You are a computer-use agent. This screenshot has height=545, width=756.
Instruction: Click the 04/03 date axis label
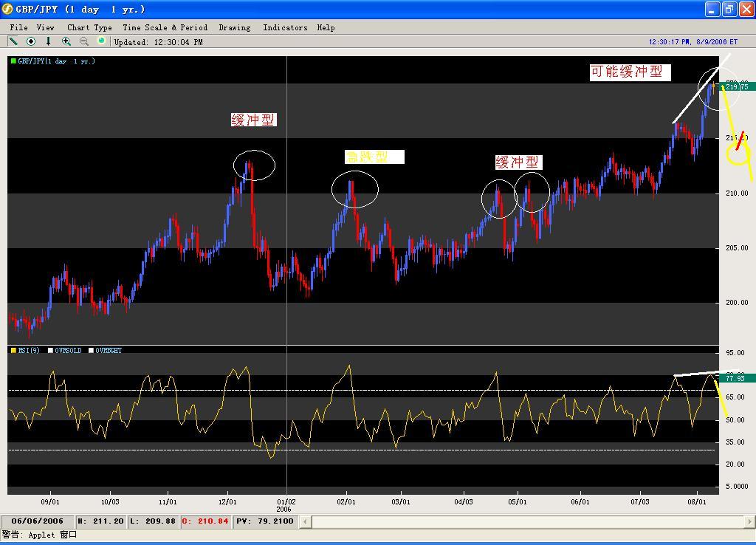(464, 501)
